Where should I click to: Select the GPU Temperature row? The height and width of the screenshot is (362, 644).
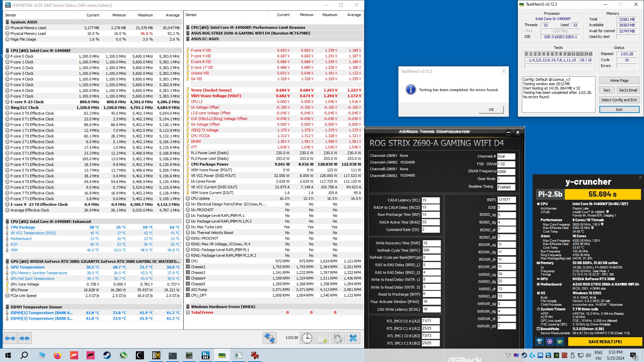point(93,267)
